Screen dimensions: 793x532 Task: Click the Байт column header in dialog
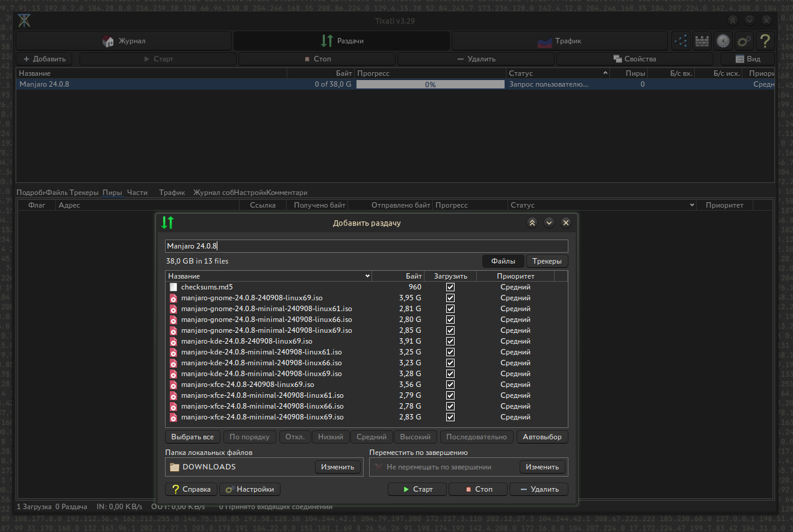399,276
